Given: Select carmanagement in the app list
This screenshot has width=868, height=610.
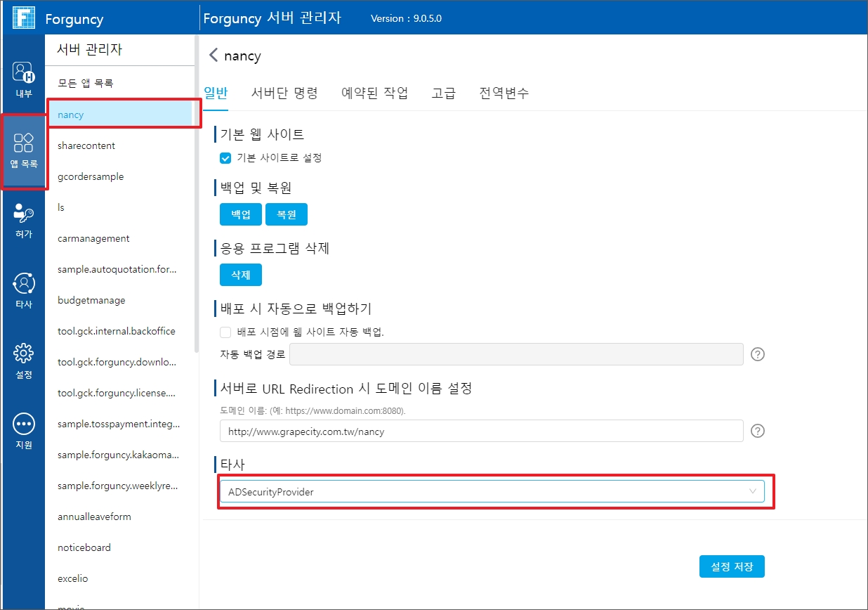Looking at the screenshot, I should tap(93, 238).
